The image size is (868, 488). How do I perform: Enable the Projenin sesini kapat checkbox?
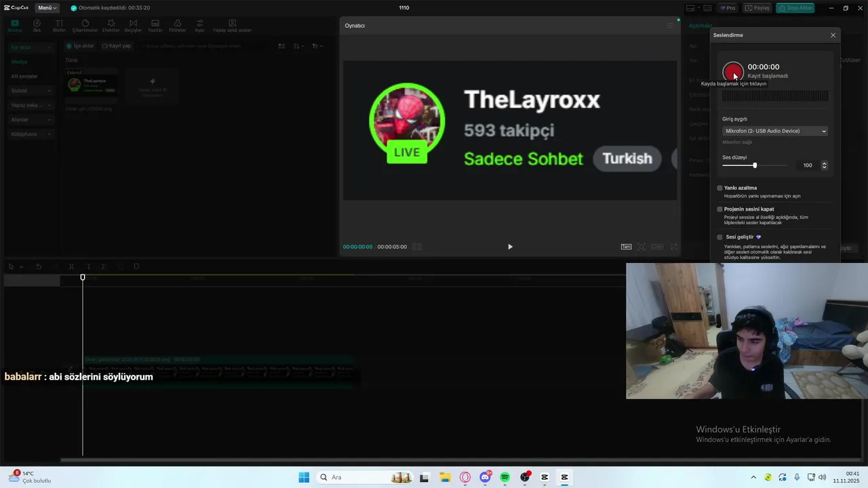coord(719,209)
